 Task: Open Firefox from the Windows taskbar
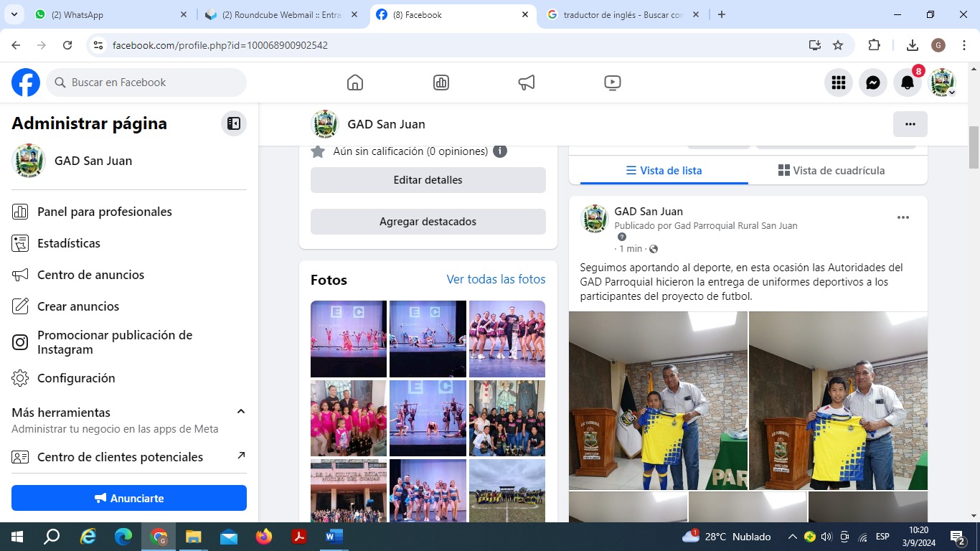(x=264, y=537)
